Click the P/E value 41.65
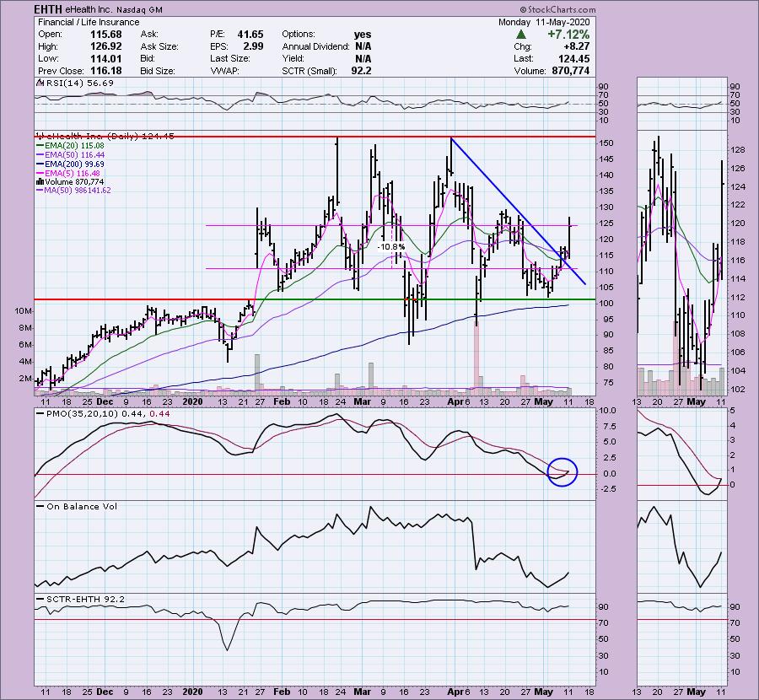759x700 pixels. [250, 35]
